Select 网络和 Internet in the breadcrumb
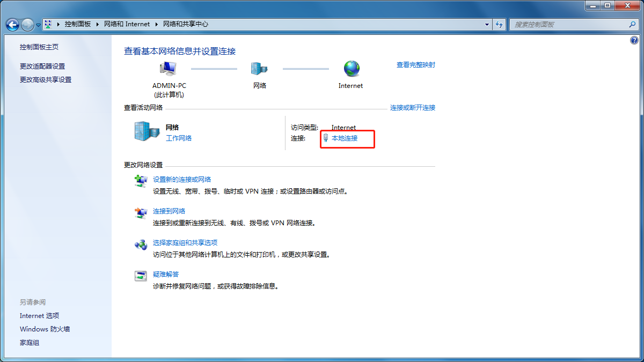 127,24
